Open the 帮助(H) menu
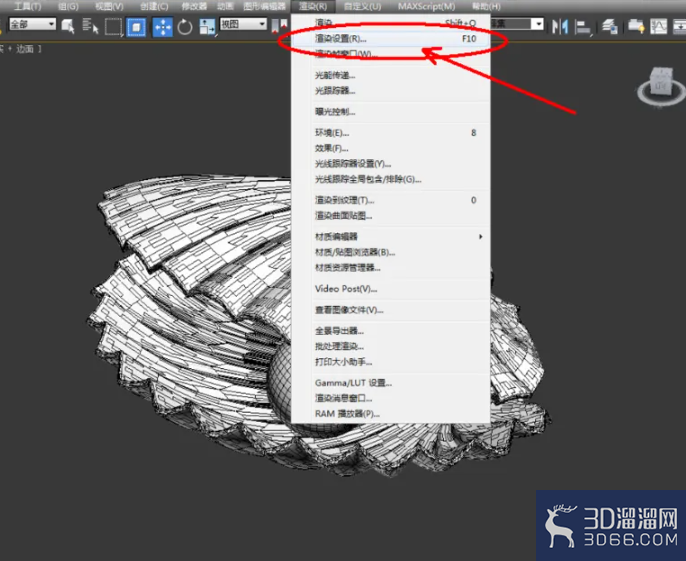This screenshot has height=561, width=686. pos(486,7)
